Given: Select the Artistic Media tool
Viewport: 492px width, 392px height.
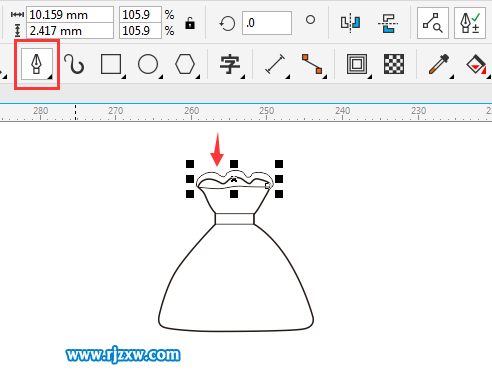Looking at the screenshot, I should point(74,64).
